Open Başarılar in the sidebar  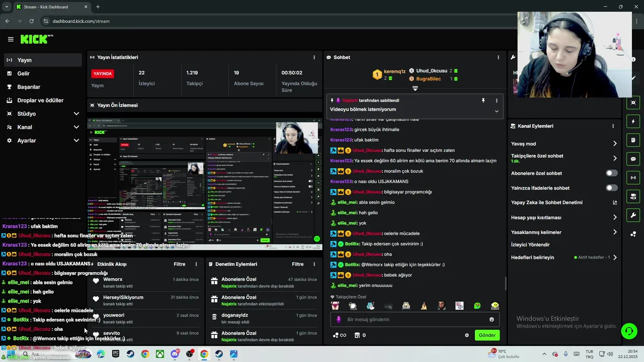[42, 87]
